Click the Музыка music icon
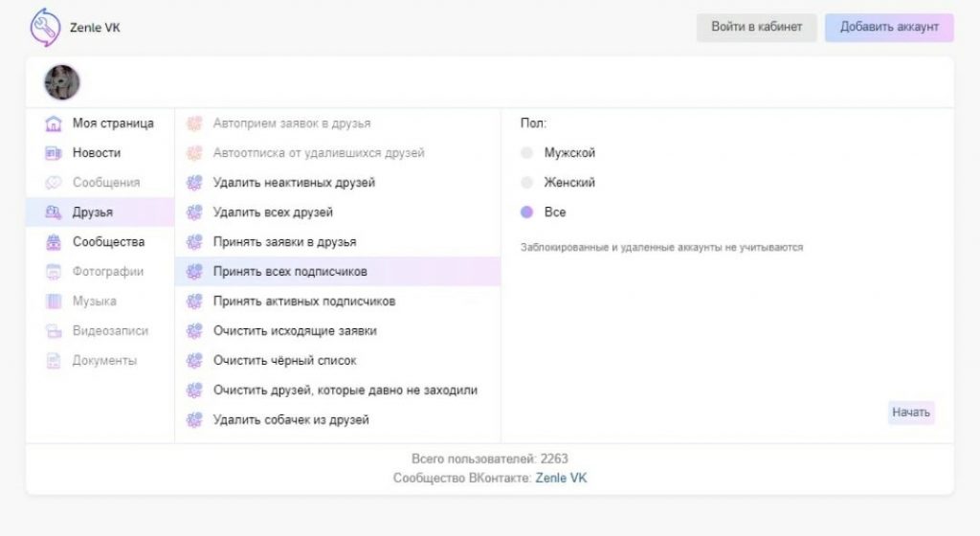This screenshot has height=536, width=980. coord(54,301)
